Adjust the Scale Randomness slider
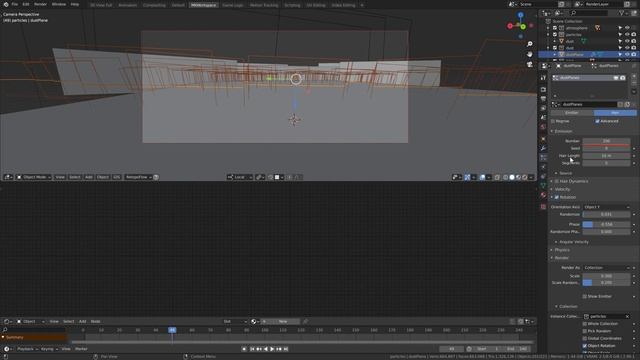 [x=607, y=282]
